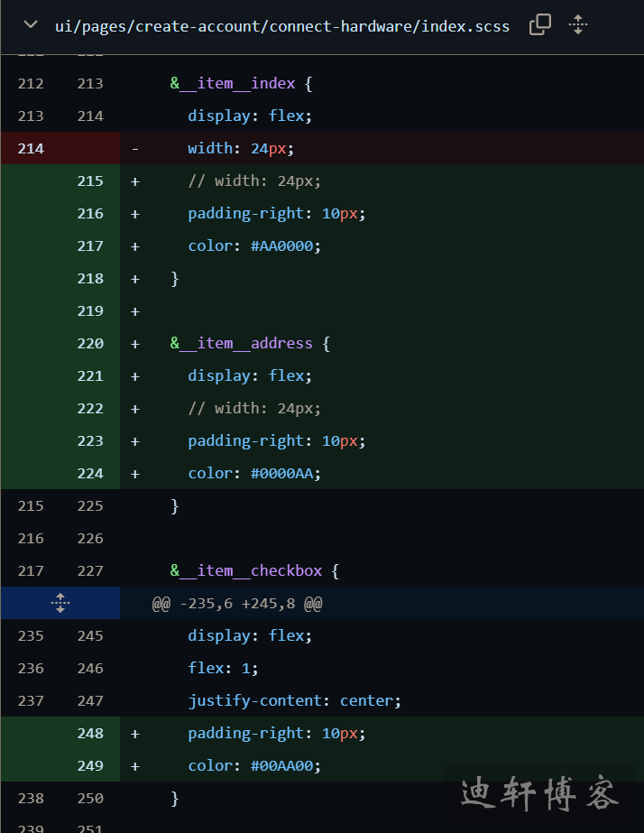Image resolution: width=644 pixels, height=833 pixels.
Task: Click the "justify-content: center;" code line
Action: point(294,700)
